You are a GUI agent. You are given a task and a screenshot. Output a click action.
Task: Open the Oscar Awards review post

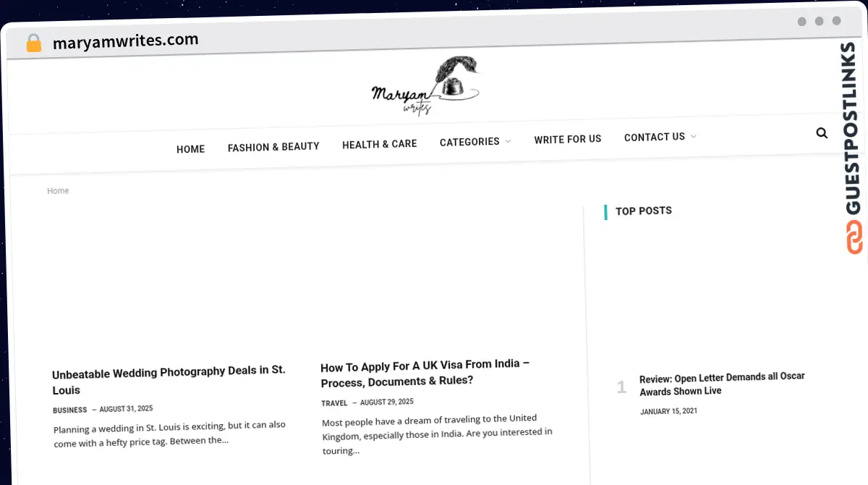pyautogui.click(x=722, y=384)
